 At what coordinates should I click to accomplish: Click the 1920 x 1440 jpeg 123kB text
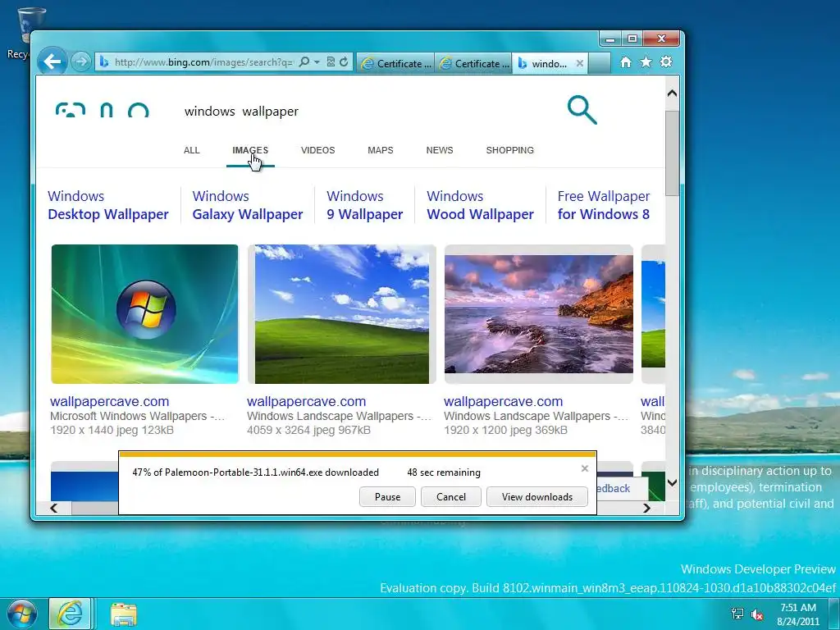pyautogui.click(x=112, y=430)
